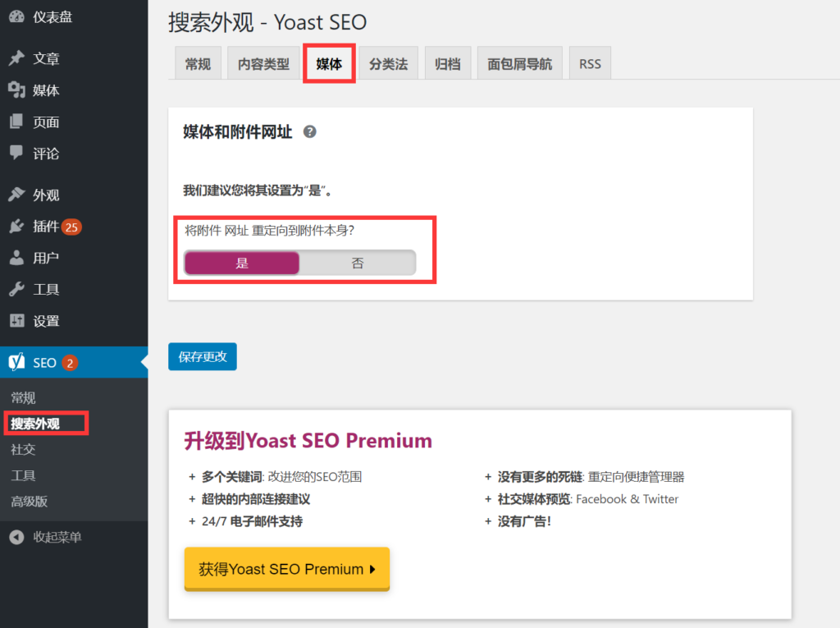840x628 pixels.
Task: Switch the attachment redirect toggle to 否
Action: coord(358,263)
